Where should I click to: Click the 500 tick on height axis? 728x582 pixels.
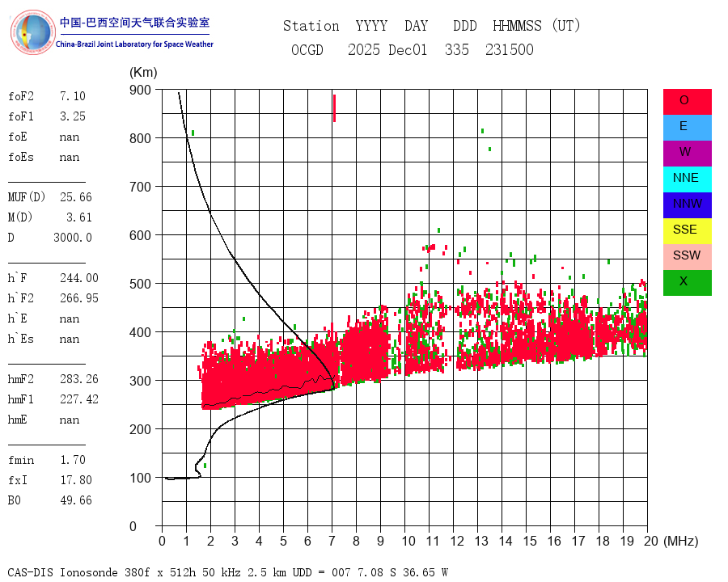140,284
